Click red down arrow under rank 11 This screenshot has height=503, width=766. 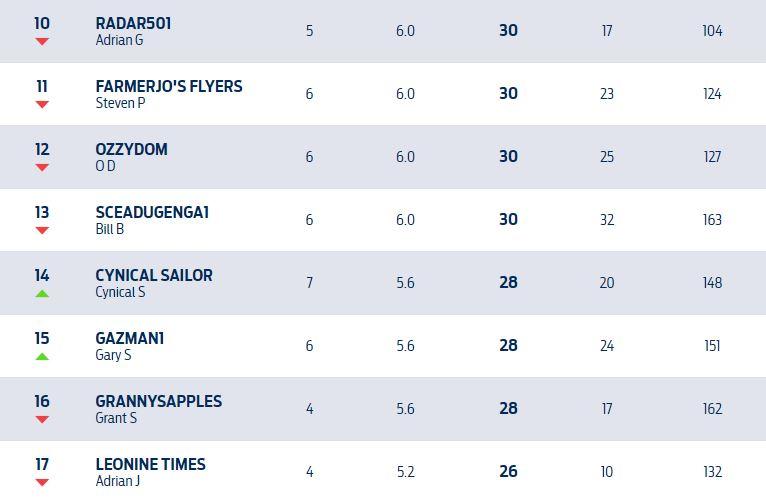point(42,105)
